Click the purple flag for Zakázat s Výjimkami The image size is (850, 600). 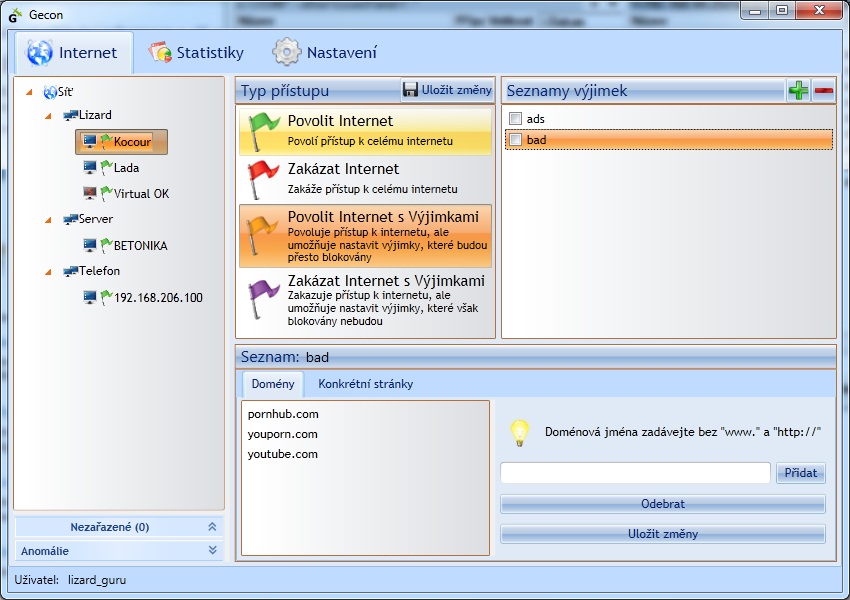pos(262,299)
